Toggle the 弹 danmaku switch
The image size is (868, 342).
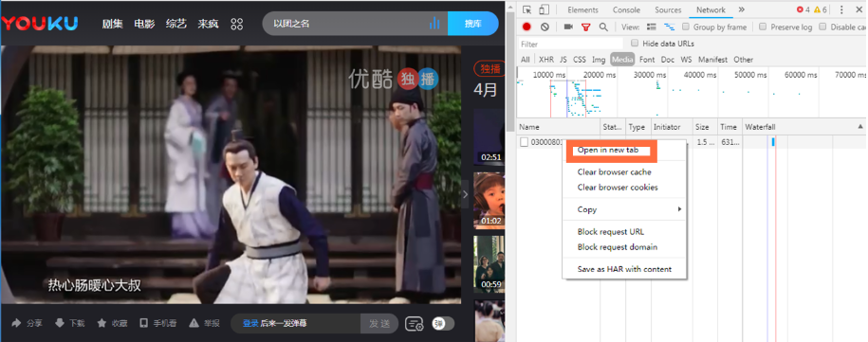(x=443, y=324)
